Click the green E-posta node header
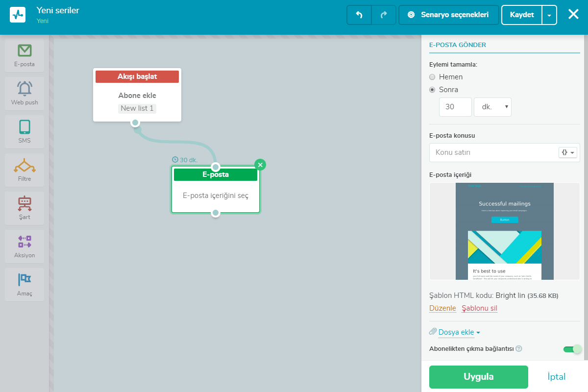Image resolution: width=588 pixels, height=392 pixels. coord(216,174)
